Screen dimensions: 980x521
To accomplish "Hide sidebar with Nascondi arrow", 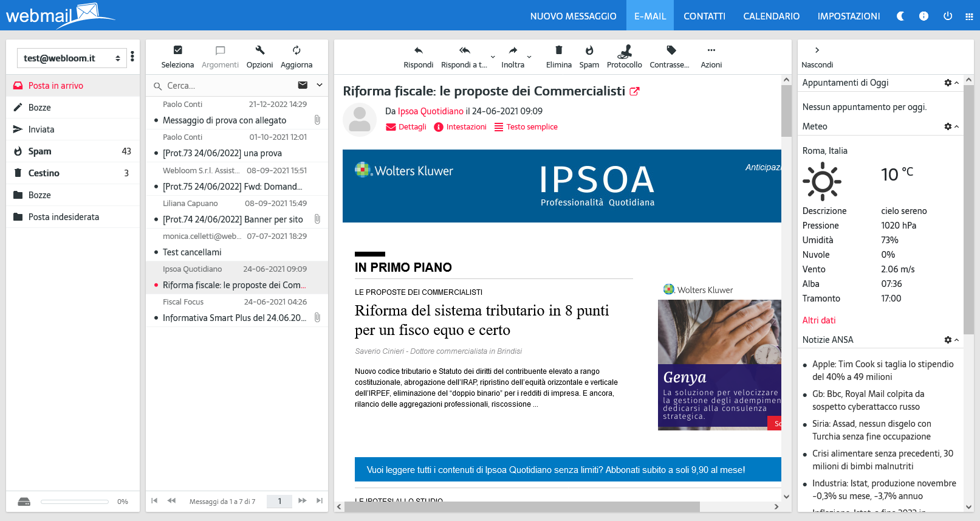I will [x=817, y=50].
